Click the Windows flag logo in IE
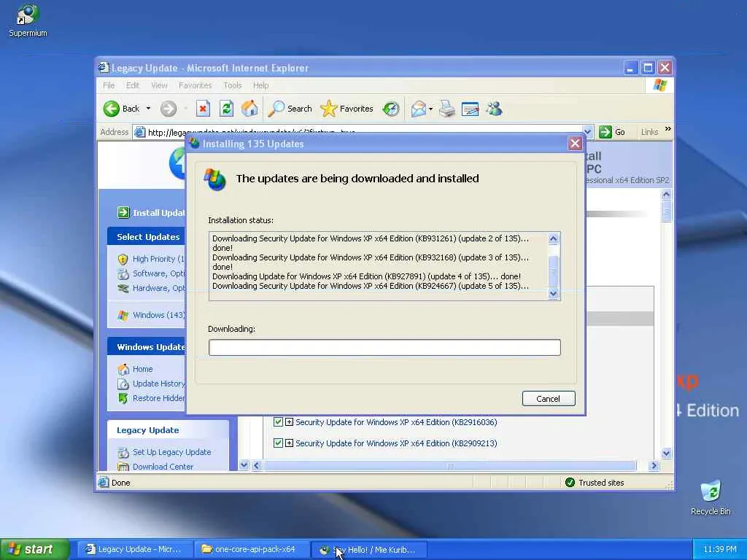The image size is (747, 560). pyautogui.click(x=659, y=85)
